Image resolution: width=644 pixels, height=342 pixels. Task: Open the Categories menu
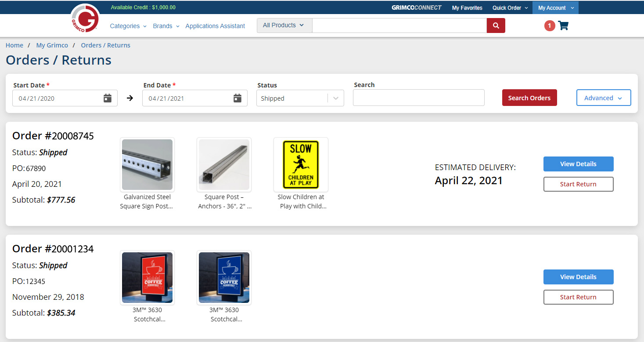click(128, 26)
